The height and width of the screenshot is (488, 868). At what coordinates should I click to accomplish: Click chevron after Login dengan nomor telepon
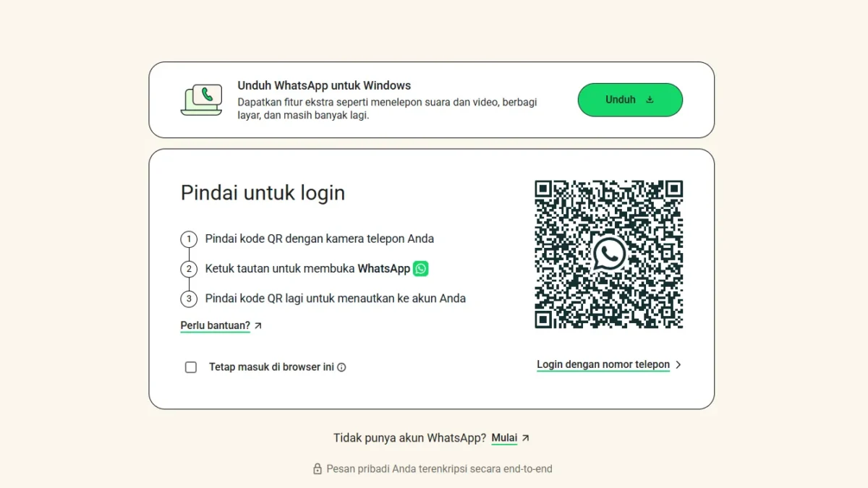[678, 365]
